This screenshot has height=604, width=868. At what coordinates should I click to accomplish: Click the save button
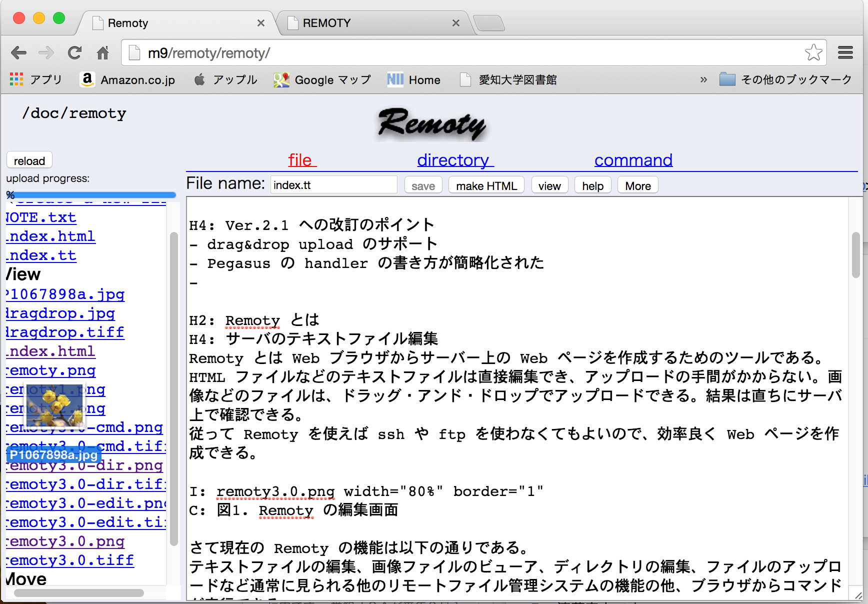(423, 185)
